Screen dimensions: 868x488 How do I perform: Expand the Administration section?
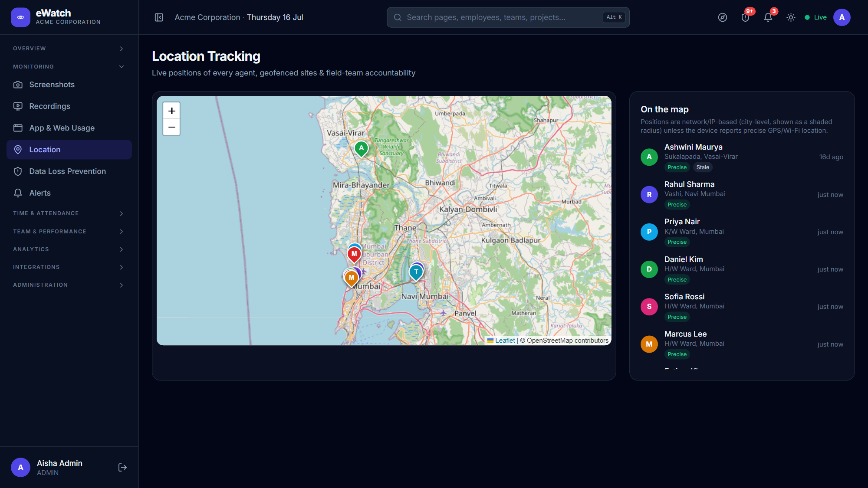pos(69,285)
